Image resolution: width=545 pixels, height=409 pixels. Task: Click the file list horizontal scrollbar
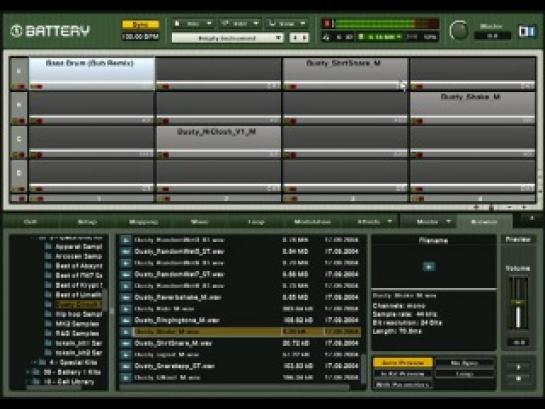pos(235,387)
